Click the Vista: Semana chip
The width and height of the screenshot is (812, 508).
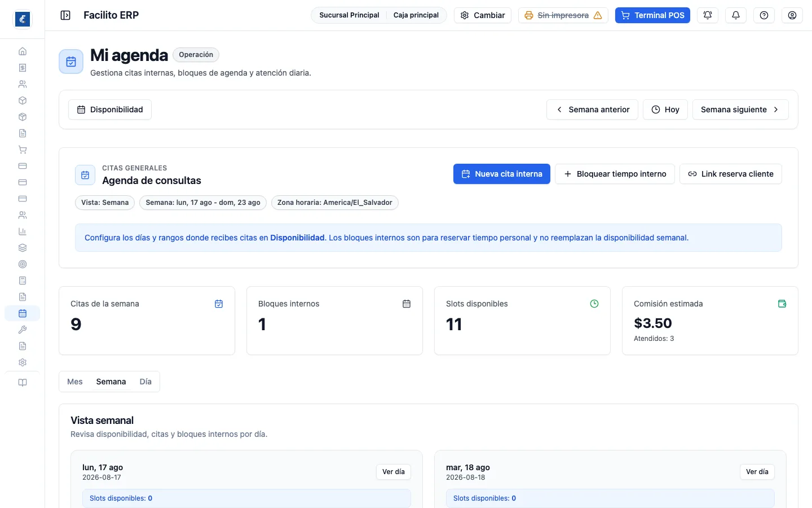(105, 203)
